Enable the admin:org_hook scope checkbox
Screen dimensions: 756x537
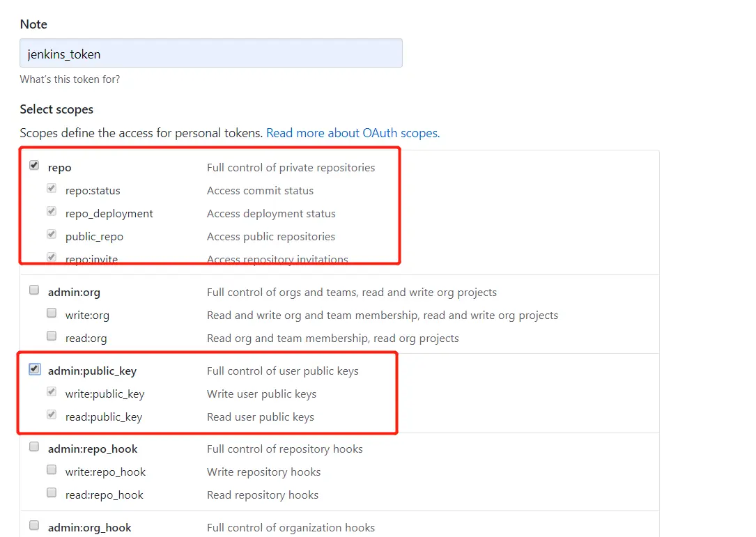[x=34, y=526]
